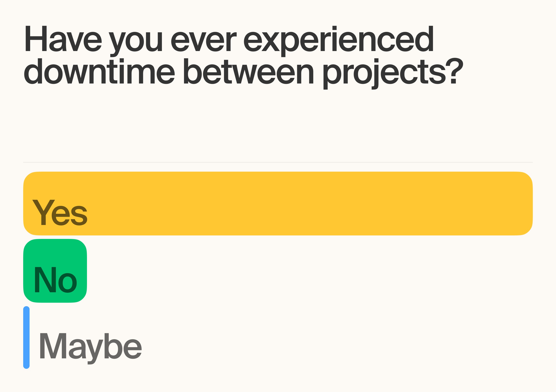
Task: Click the 'Yes' text label
Action: coord(60,212)
